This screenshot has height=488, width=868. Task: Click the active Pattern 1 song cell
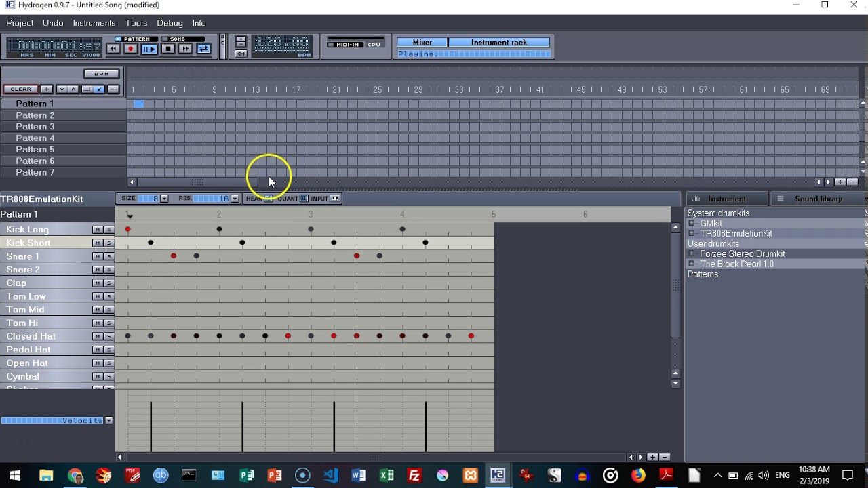(x=138, y=104)
